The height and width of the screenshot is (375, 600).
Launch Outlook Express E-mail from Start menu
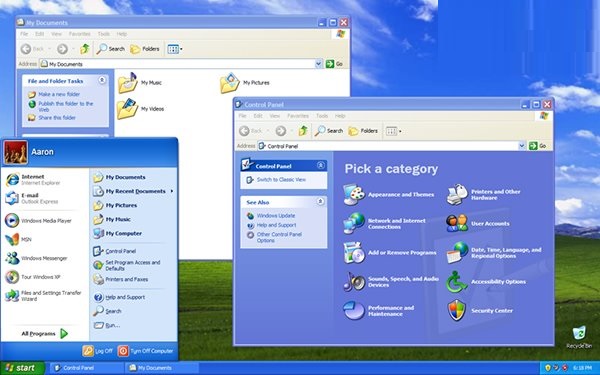pyautogui.click(x=32, y=198)
